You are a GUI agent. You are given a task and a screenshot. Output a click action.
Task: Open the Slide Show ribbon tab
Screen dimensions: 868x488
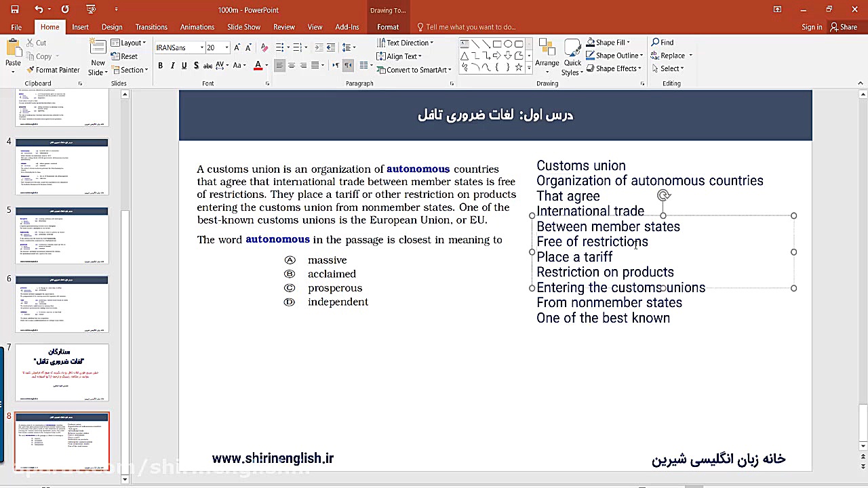pos(243,27)
